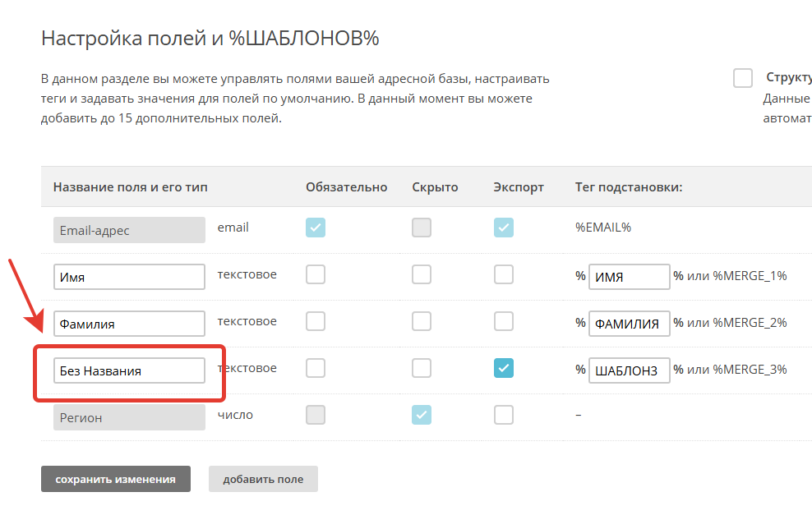Check Обязательно for the Имя field

point(316,274)
